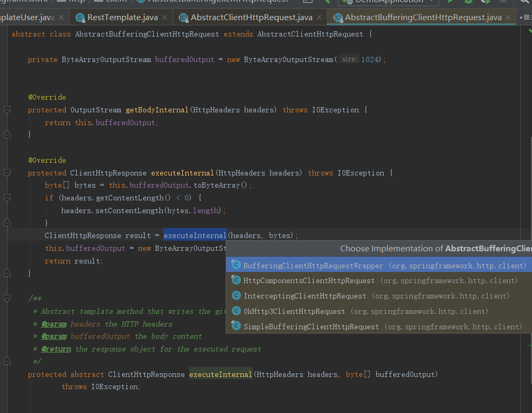The height and width of the screenshot is (413, 532).
Task: Click the @return Javadoc tag
Action: point(56,349)
